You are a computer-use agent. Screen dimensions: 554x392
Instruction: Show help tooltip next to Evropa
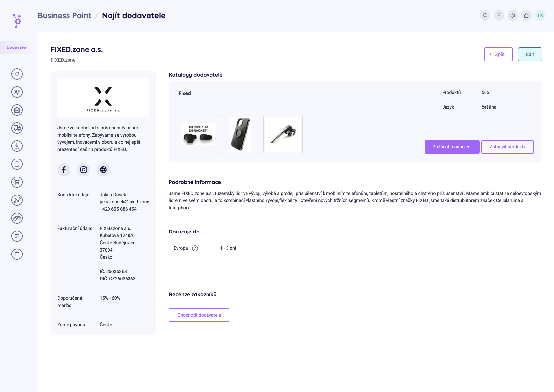[195, 248]
